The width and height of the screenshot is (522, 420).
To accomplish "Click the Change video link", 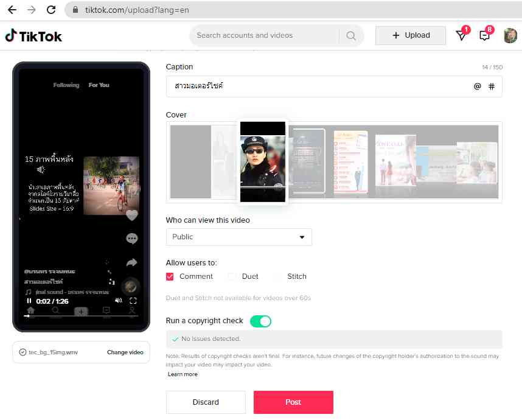I will (125, 352).
